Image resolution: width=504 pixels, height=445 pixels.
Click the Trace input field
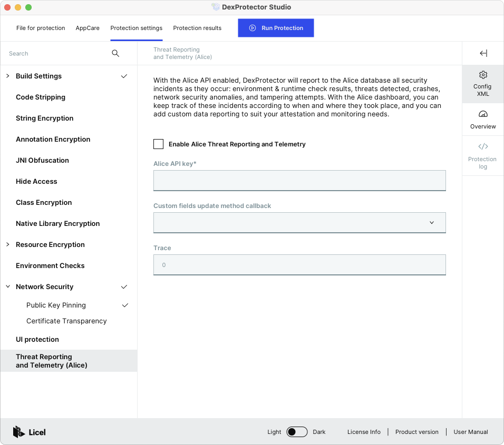point(299,265)
